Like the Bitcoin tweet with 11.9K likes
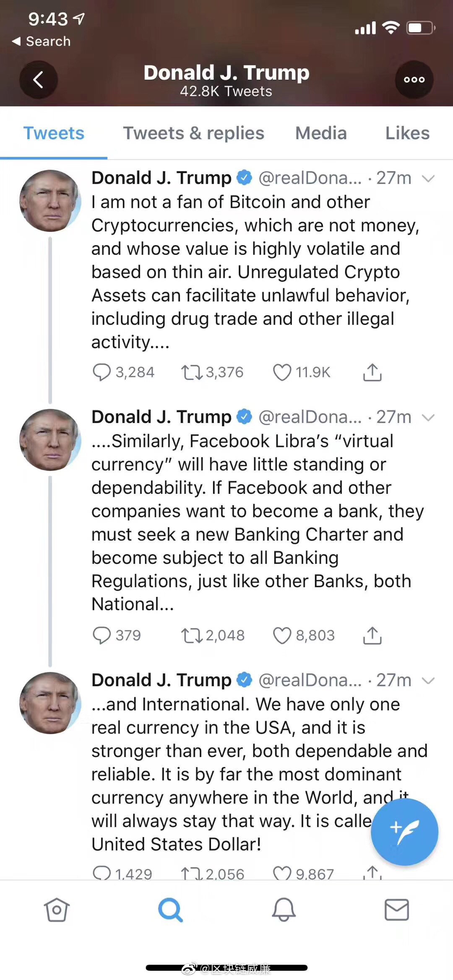 282,372
